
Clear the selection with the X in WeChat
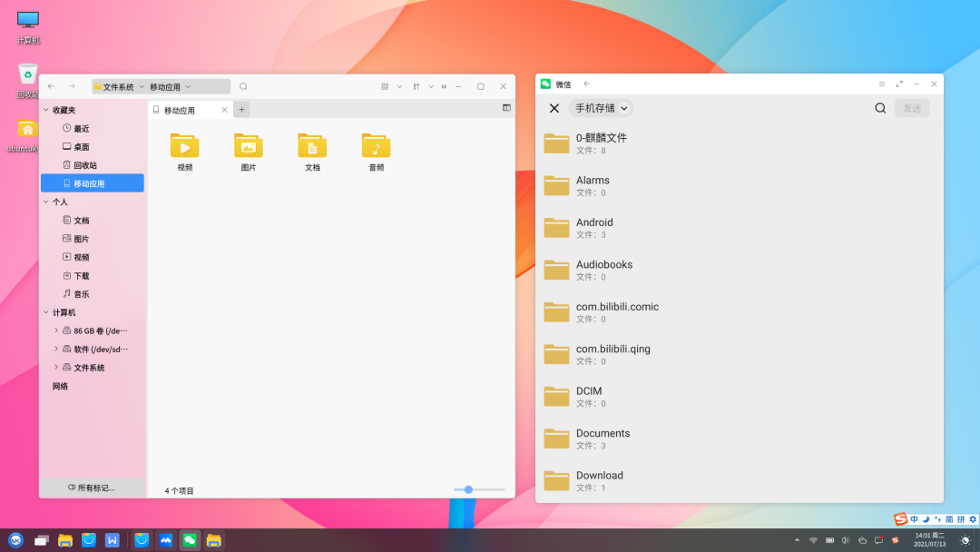(x=554, y=108)
